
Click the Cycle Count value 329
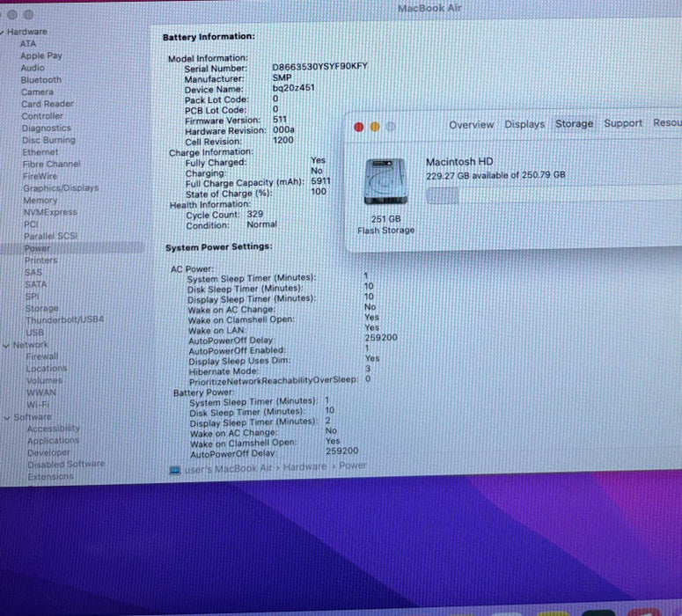point(255,214)
